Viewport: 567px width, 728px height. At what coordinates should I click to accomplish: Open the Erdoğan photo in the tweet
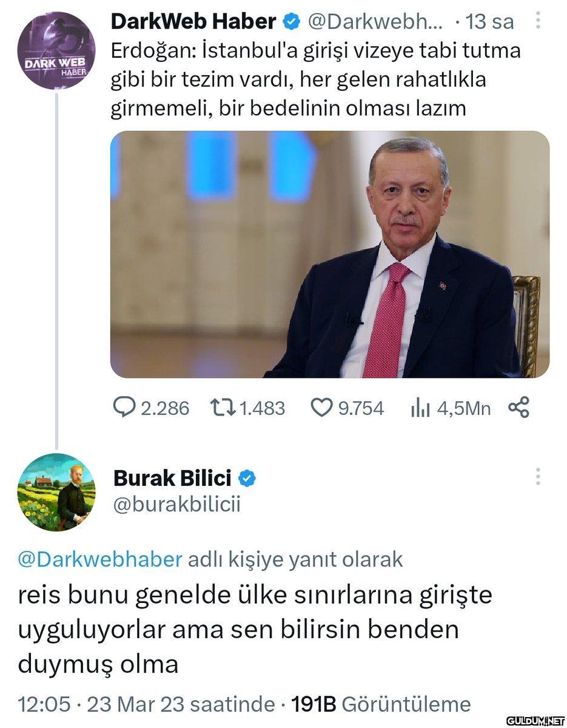[330, 254]
